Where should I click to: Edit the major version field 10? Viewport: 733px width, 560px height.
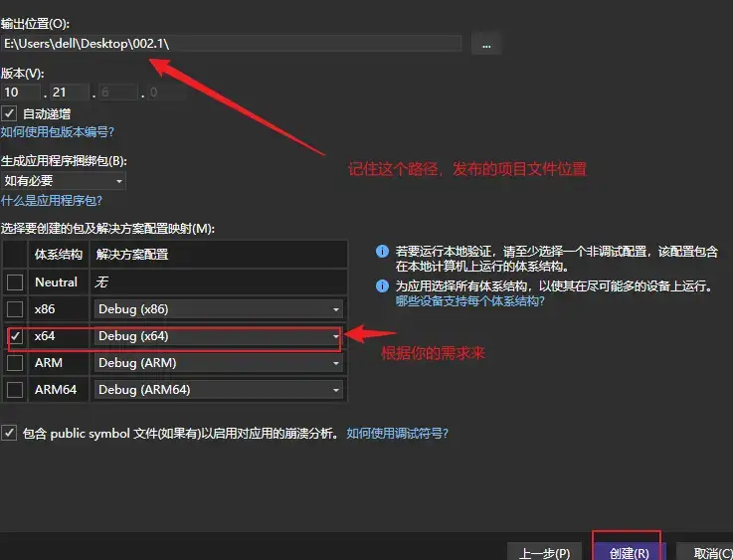coord(21,93)
